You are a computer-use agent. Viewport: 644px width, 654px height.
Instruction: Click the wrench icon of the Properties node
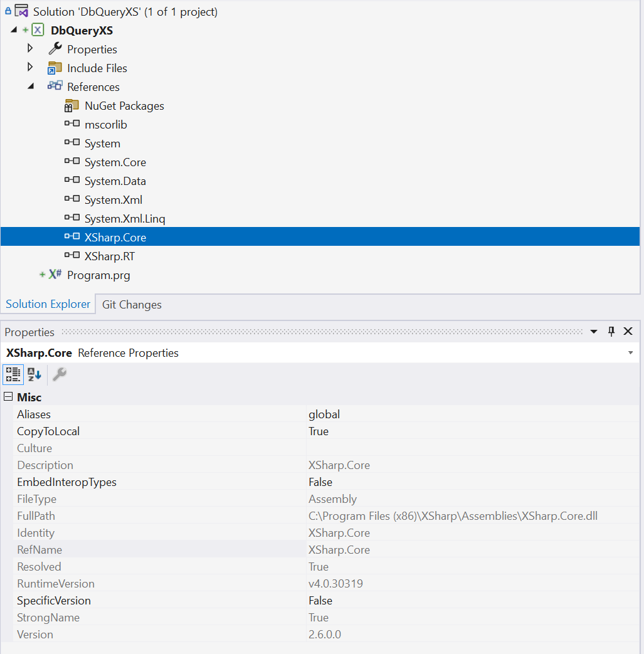(x=55, y=48)
